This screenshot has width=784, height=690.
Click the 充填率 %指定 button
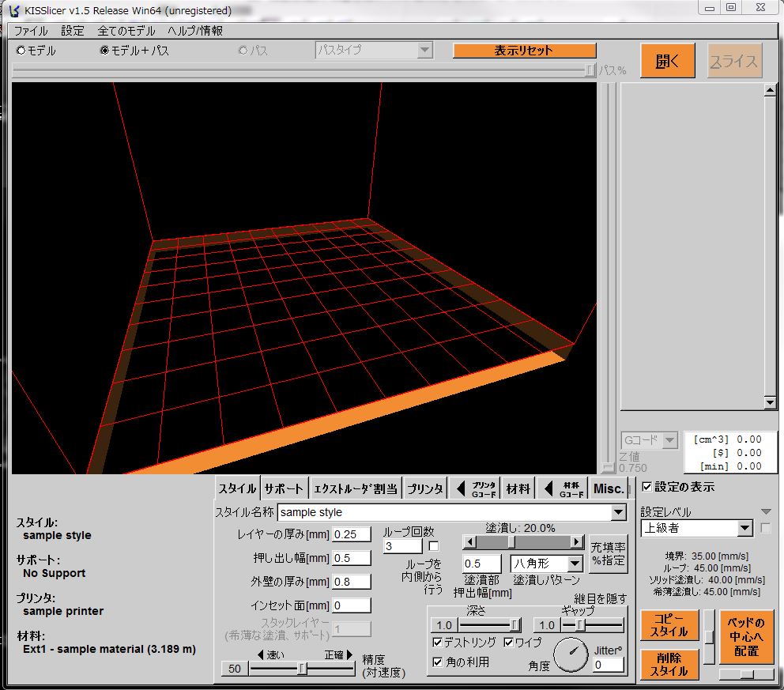click(x=608, y=553)
